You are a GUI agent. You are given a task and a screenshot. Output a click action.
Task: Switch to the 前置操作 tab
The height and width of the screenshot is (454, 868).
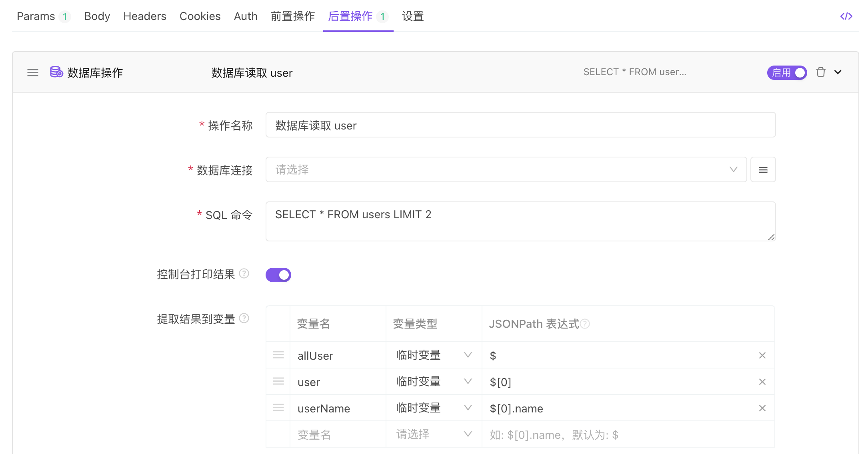coord(292,16)
